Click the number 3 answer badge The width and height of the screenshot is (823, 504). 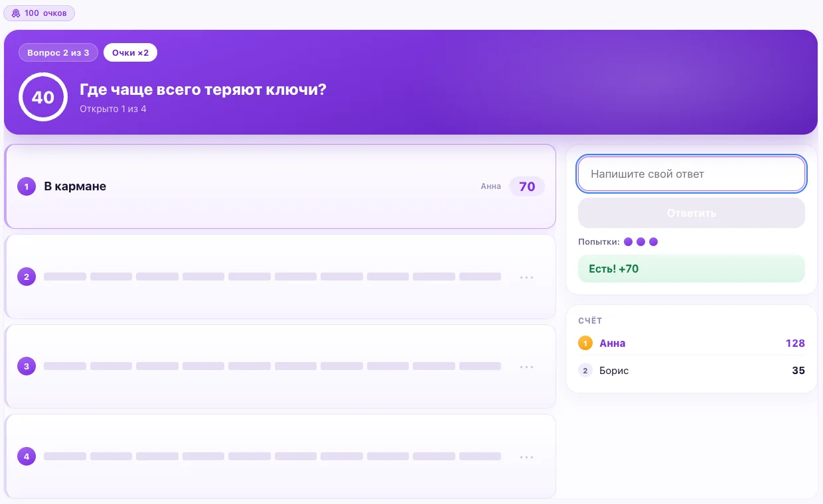tap(27, 366)
